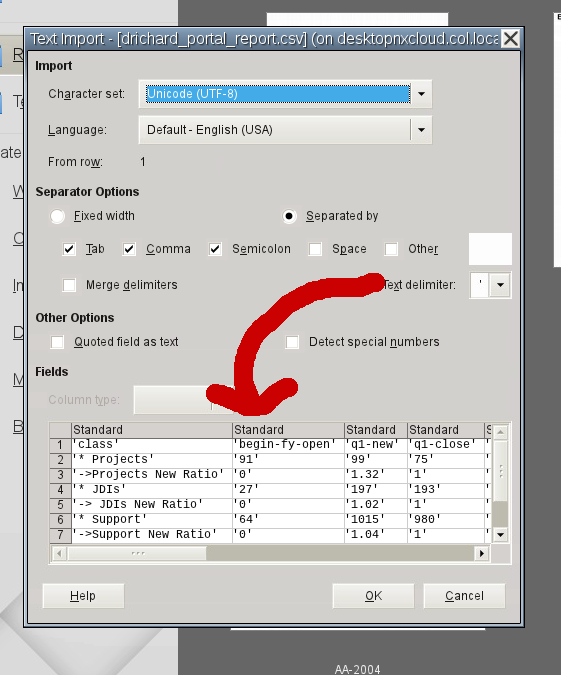Click the '1.32' preview cell
Image resolution: width=561 pixels, height=675 pixels.
(376, 474)
